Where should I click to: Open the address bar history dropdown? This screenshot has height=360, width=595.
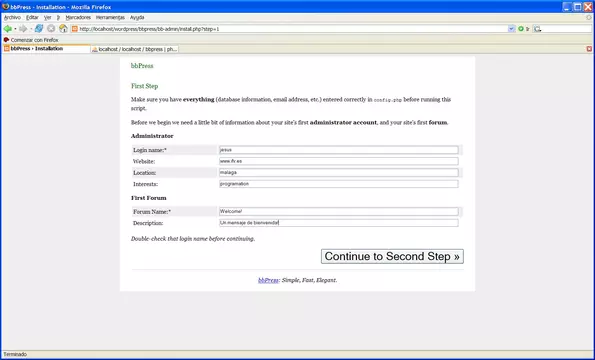[512, 29]
